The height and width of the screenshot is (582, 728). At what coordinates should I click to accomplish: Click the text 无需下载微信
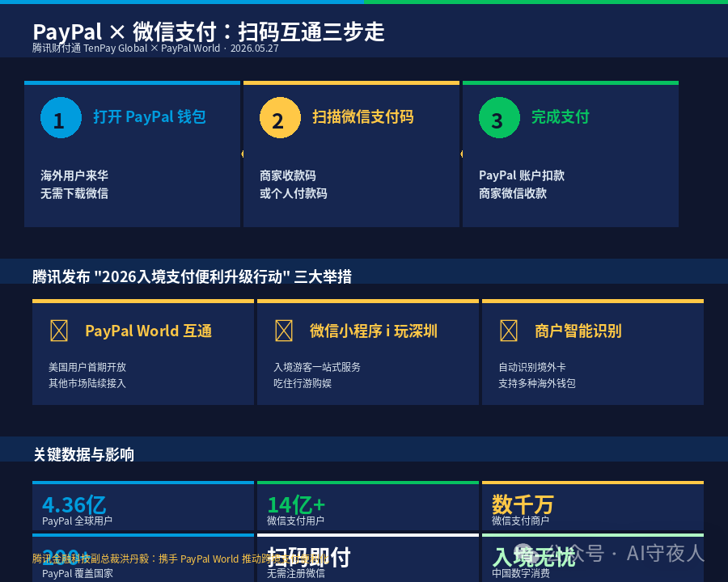click(x=74, y=193)
